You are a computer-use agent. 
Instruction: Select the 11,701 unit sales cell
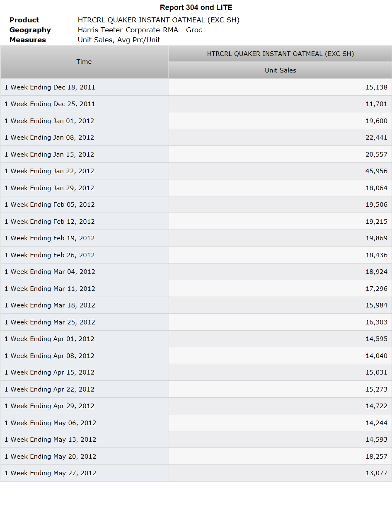pos(280,104)
